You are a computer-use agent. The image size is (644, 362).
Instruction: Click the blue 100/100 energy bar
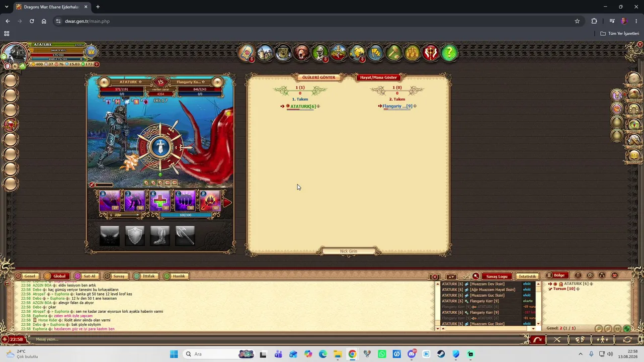point(186,215)
